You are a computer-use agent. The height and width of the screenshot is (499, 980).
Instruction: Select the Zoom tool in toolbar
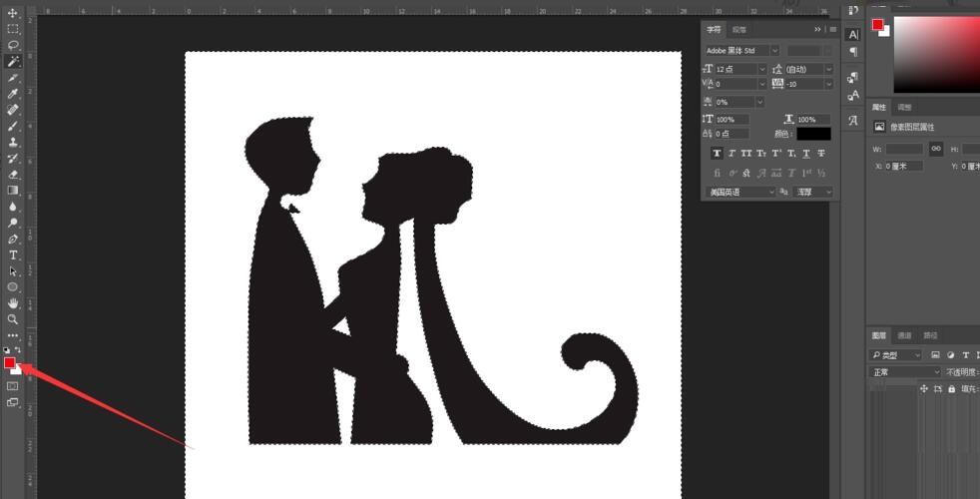(x=13, y=319)
